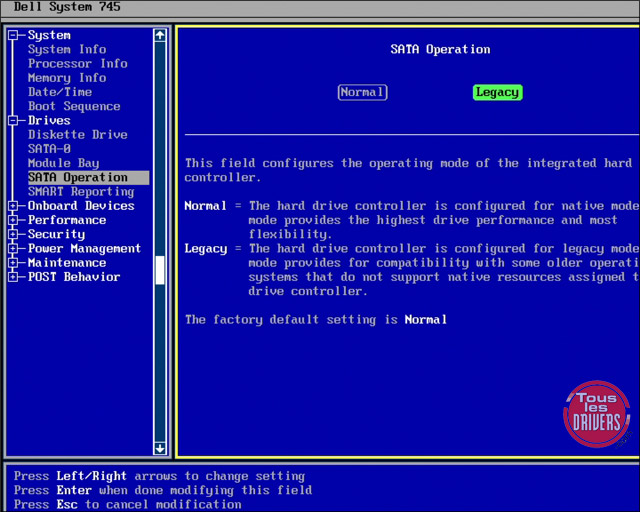Select the System category label
The image size is (640, 512).
pos(49,35)
